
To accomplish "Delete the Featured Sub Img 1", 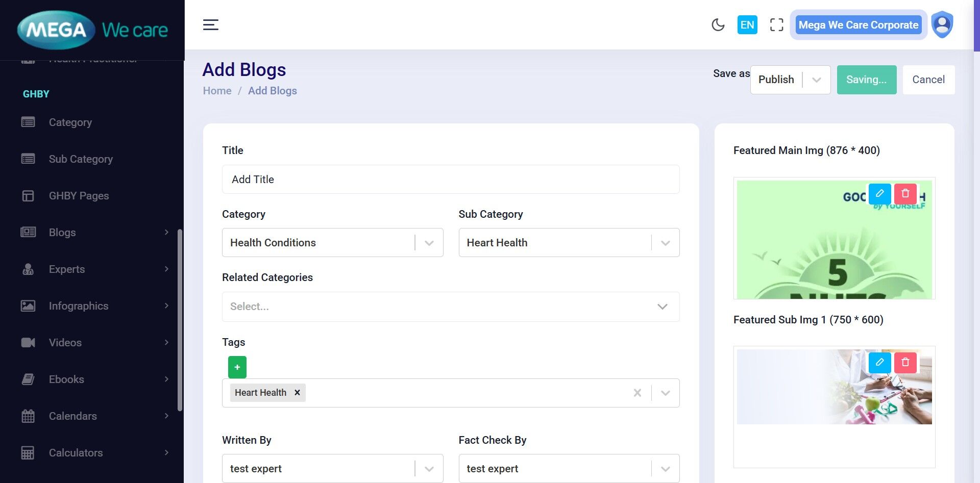I will pos(905,363).
